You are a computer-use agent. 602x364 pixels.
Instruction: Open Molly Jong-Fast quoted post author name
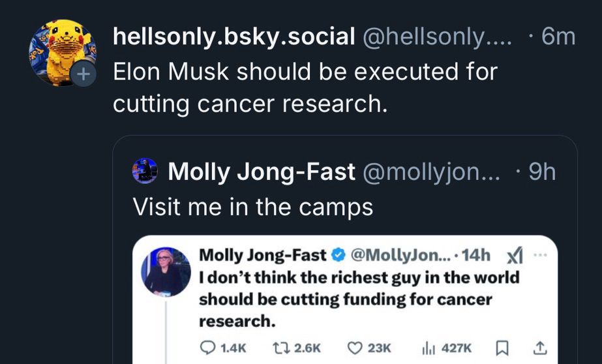[x=262, y=172]
